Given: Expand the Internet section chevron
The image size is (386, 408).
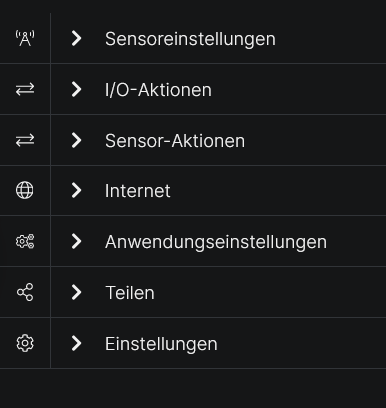Looking at the screenshot, I should pyautogui.click(x=76, y=190).
